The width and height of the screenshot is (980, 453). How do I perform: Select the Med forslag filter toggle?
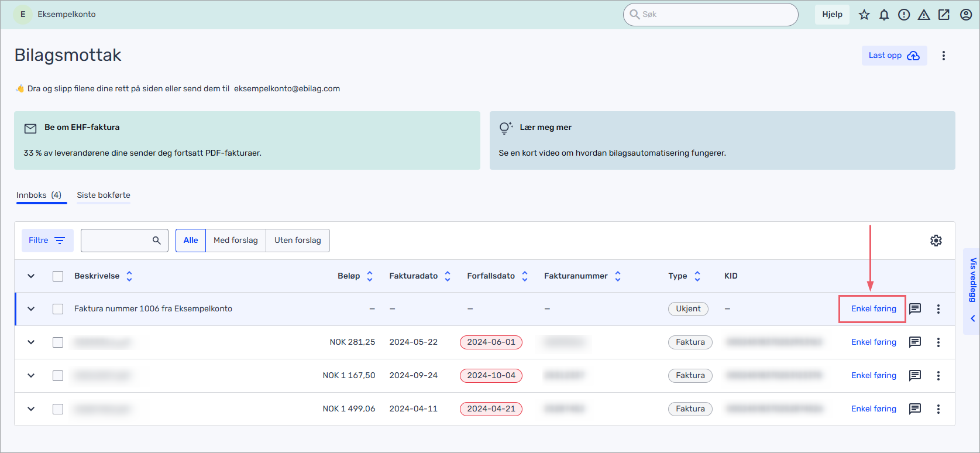click(236, 241)
